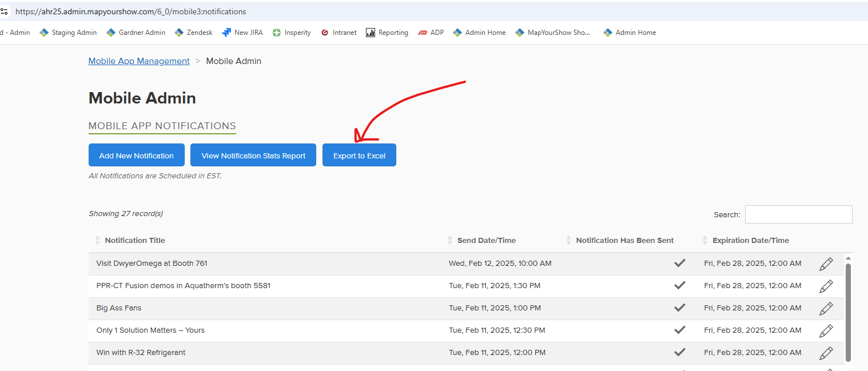
Task: Edit the Visit DwyerOmega notification with pencil icon
Action: (x=826, y=264)
